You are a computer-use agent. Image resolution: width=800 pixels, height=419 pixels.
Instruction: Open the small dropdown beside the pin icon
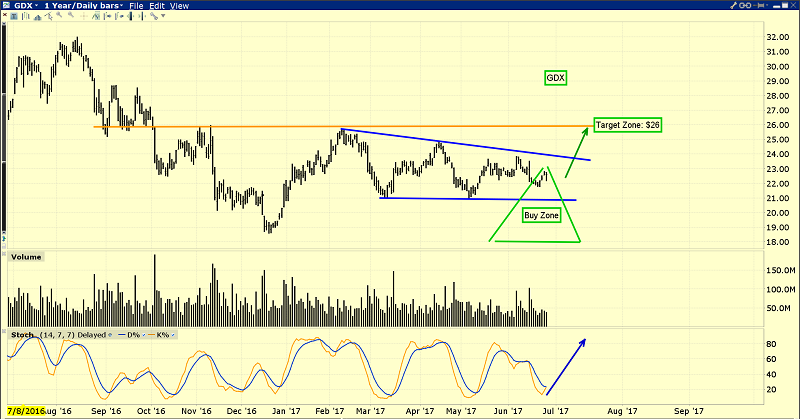pyautogui.click(x=767, y=5)
